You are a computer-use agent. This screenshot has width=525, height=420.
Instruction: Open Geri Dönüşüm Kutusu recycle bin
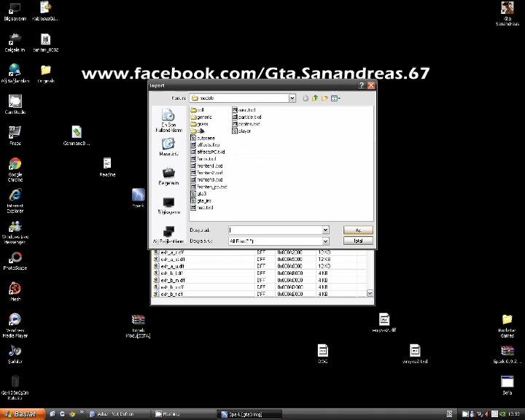coord(15,387)
